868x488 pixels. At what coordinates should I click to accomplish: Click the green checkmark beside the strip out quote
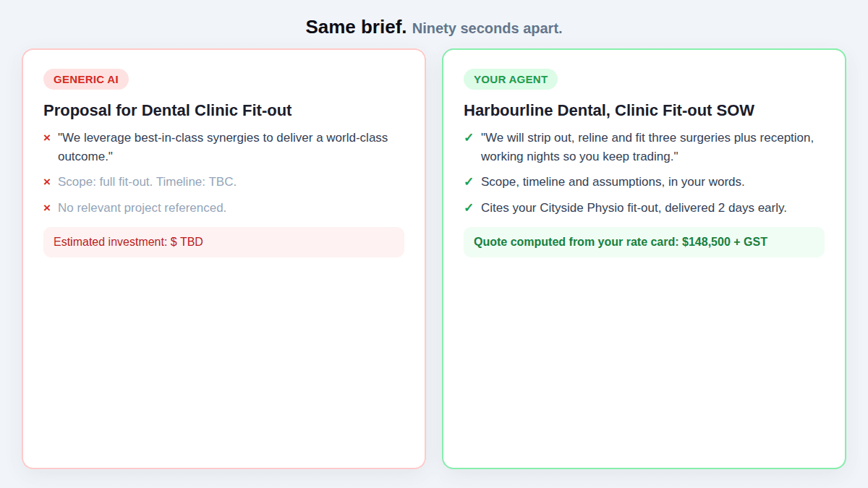(469, 137)
